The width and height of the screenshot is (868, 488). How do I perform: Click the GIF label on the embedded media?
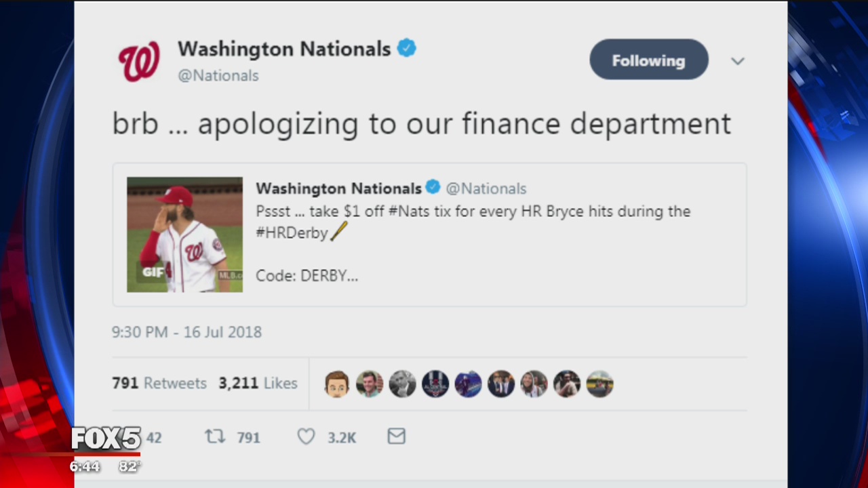[x=153, y=272]
